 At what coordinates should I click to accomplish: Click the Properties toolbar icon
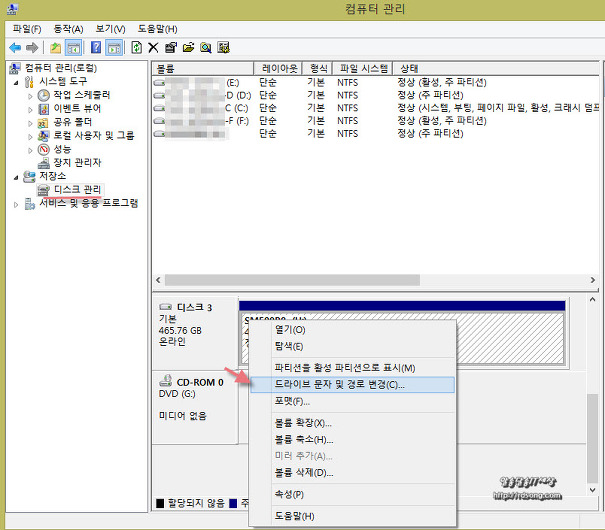[171, 47]
